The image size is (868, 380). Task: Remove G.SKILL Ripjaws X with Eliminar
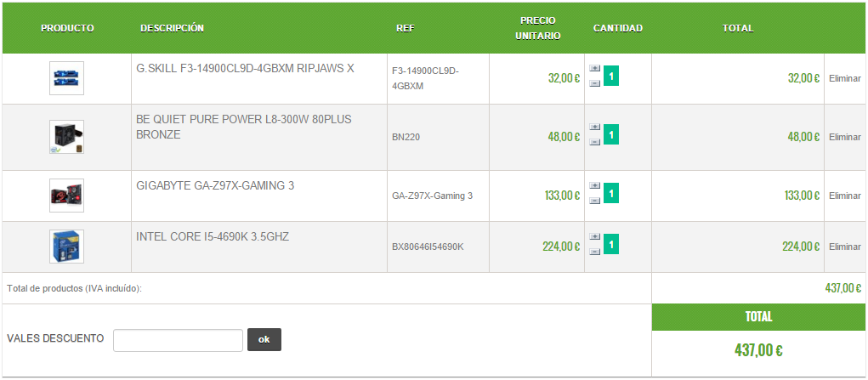coord(845,79)
